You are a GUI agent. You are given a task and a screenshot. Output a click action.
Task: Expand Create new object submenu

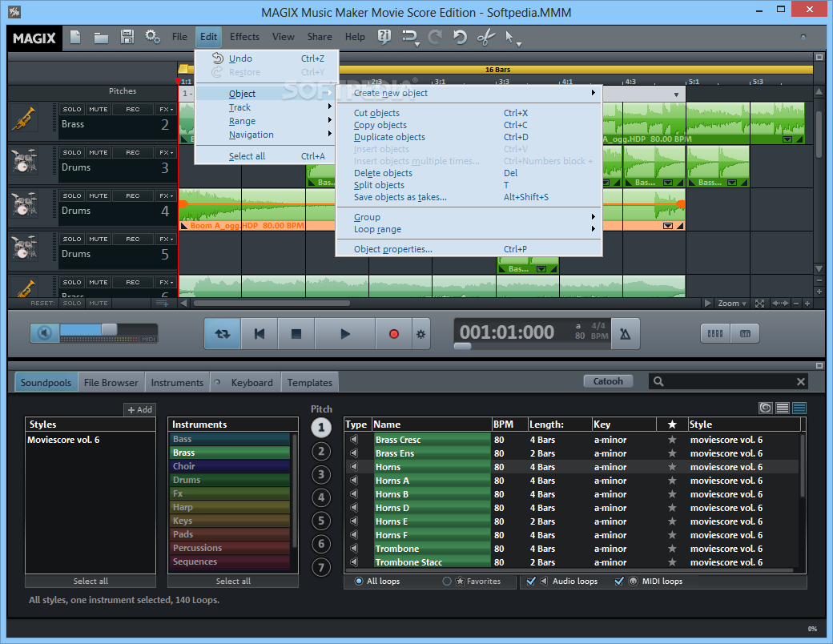point(469,93)
